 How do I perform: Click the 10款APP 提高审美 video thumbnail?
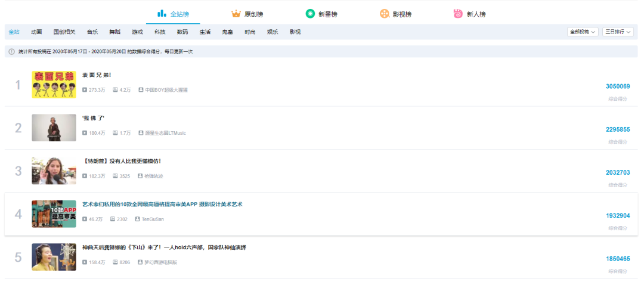pyautogui.click(x=54, y=214)
